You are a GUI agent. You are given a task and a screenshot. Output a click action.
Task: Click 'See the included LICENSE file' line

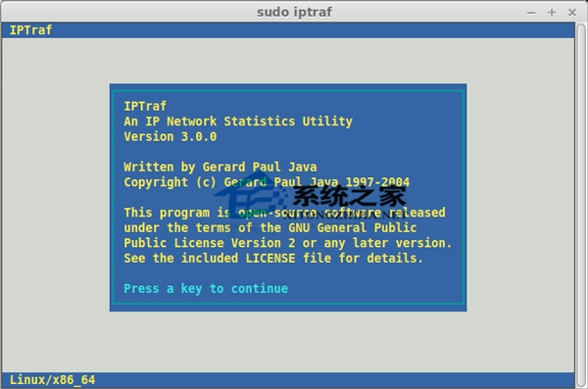pos(273,258)
